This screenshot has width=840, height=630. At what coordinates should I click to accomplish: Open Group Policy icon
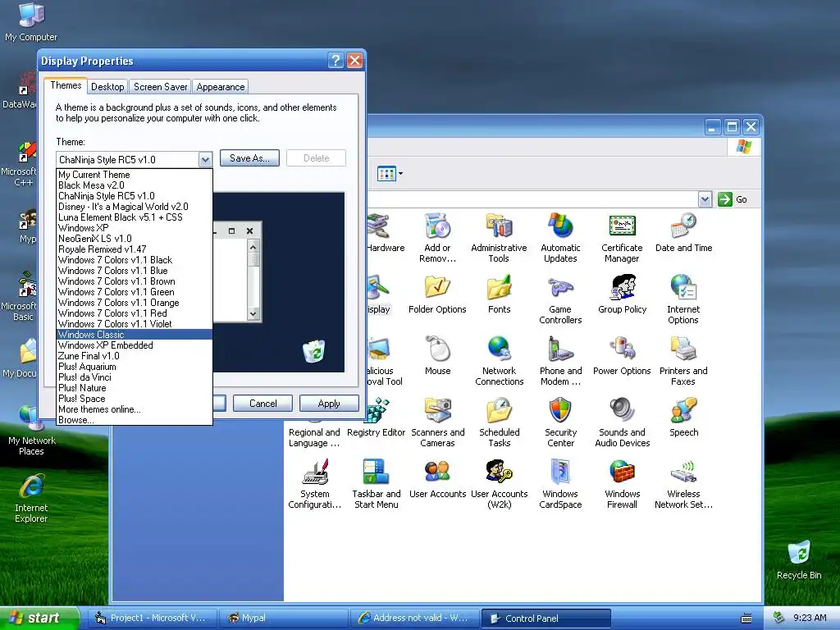[x=622, y=294]
